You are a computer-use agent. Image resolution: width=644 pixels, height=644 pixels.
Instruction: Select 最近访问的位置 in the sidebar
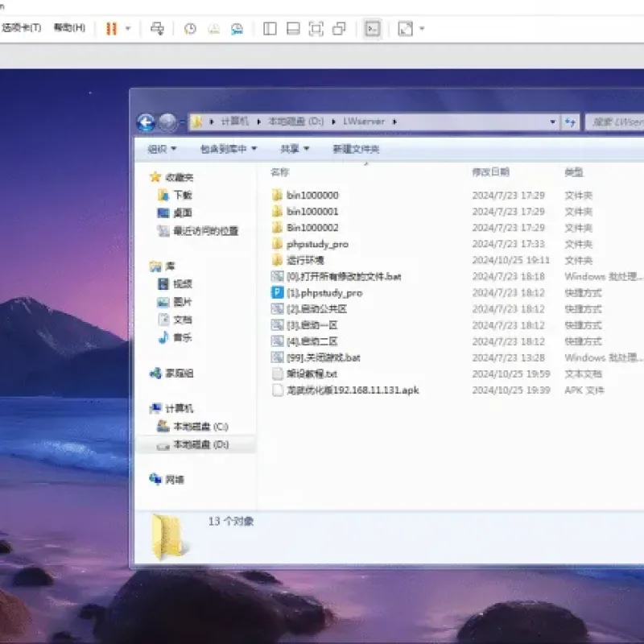click(206, 231)
